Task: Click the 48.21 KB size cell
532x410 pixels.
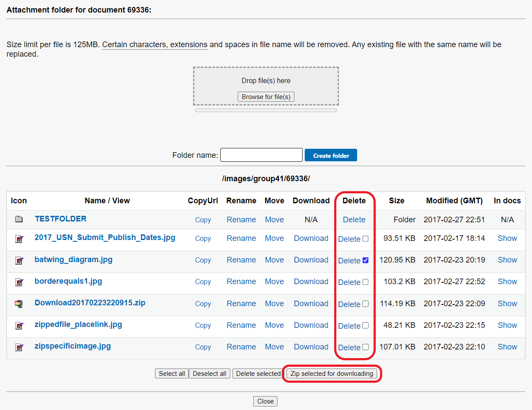Action: (400, 325)
